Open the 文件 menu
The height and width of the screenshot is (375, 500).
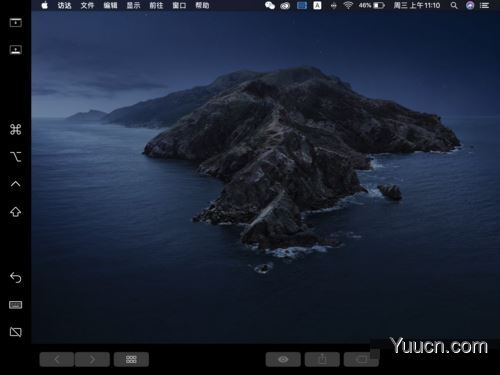click(x=87, y=5)
